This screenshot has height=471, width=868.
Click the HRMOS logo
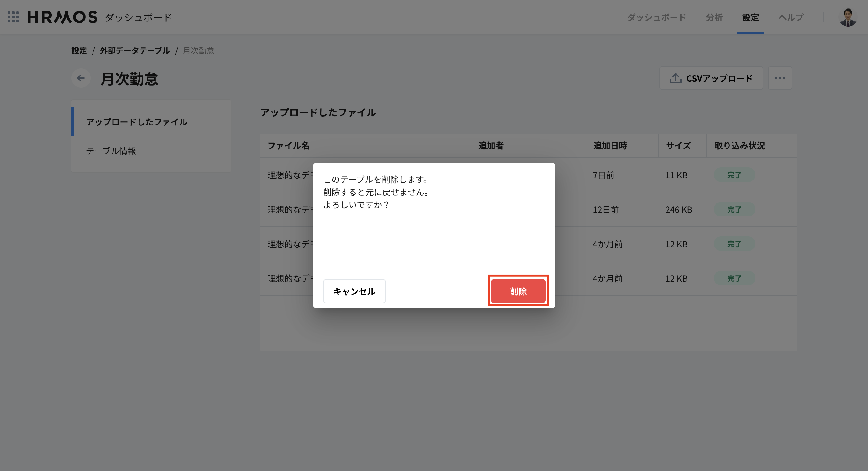(62, 17)
